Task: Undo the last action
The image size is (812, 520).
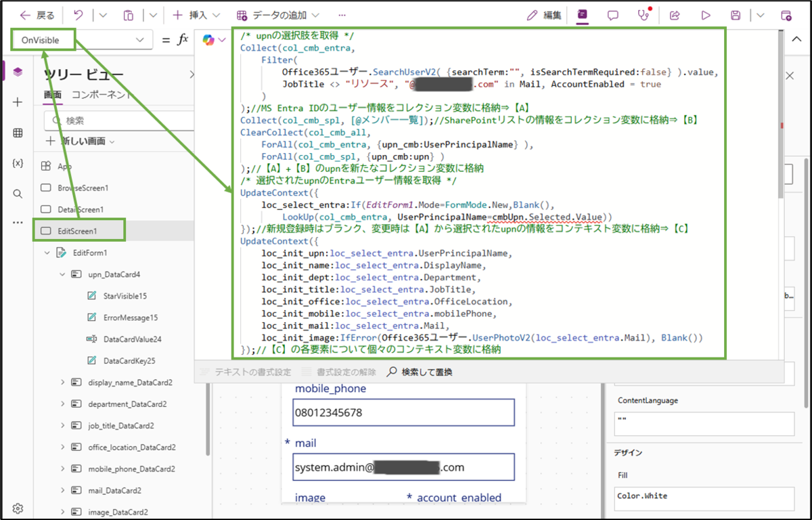Action: (78, 15)
